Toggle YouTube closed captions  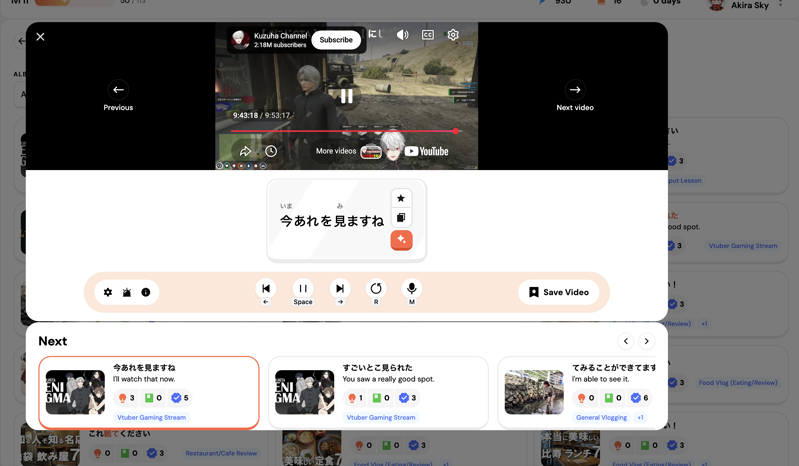click(x=428, y=35)
